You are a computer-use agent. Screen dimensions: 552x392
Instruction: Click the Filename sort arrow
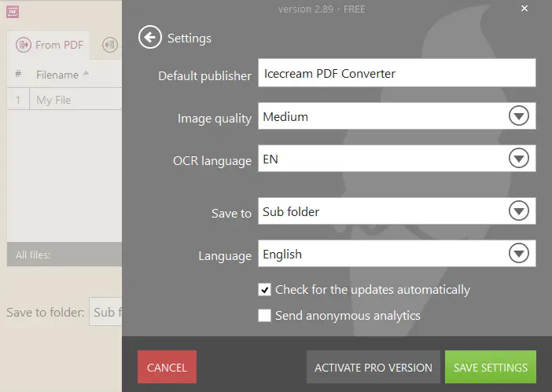[x=86, y=74]
